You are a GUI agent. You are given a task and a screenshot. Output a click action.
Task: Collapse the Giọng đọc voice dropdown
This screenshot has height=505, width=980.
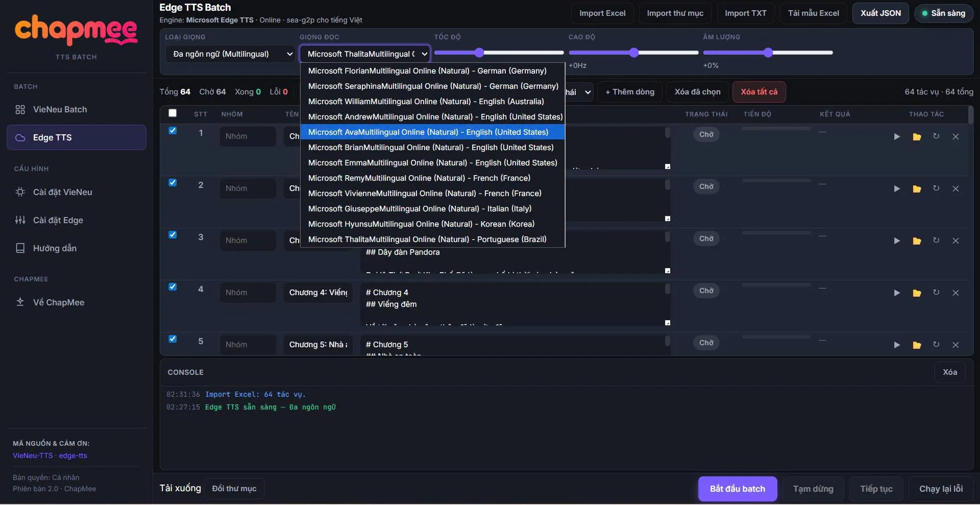(x=365, y=54)
